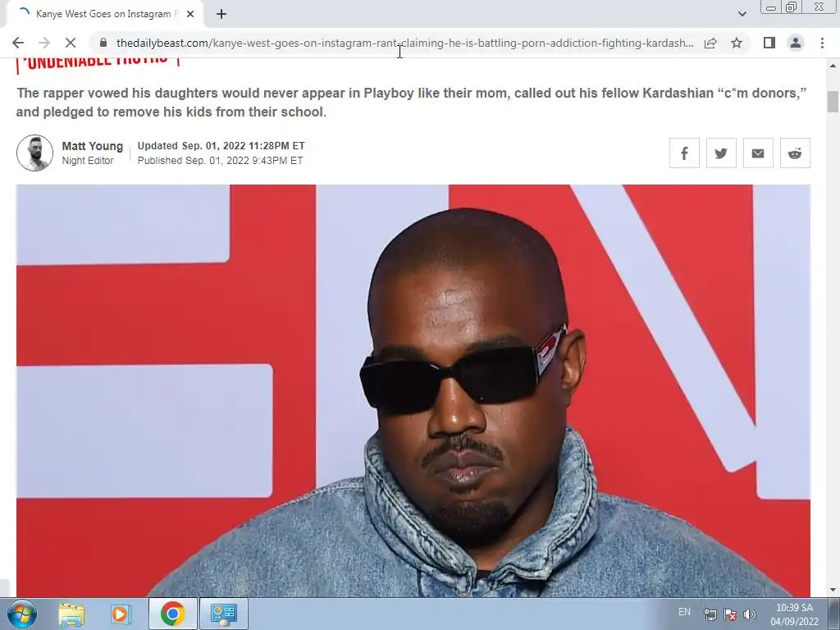Click the forward navigation arrow

(44, 43)
